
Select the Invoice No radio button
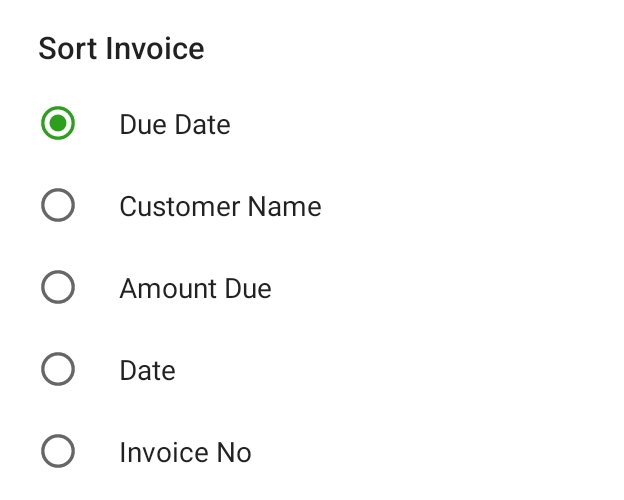click(x=58, y=452)
